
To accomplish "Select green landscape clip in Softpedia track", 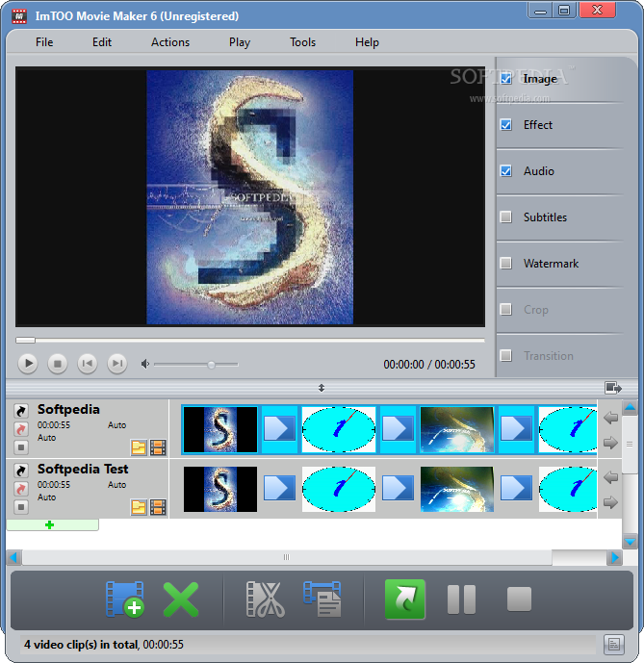I will point(457,429).
